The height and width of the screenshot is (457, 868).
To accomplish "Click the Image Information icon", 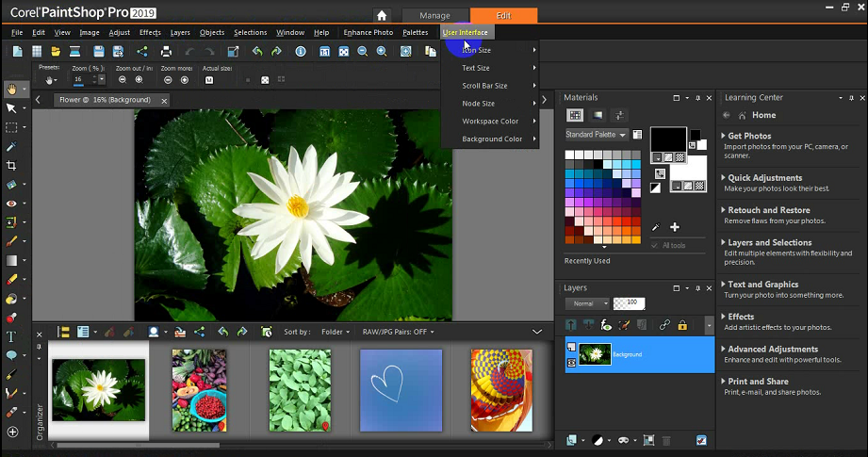I will (x=301, y=52).
